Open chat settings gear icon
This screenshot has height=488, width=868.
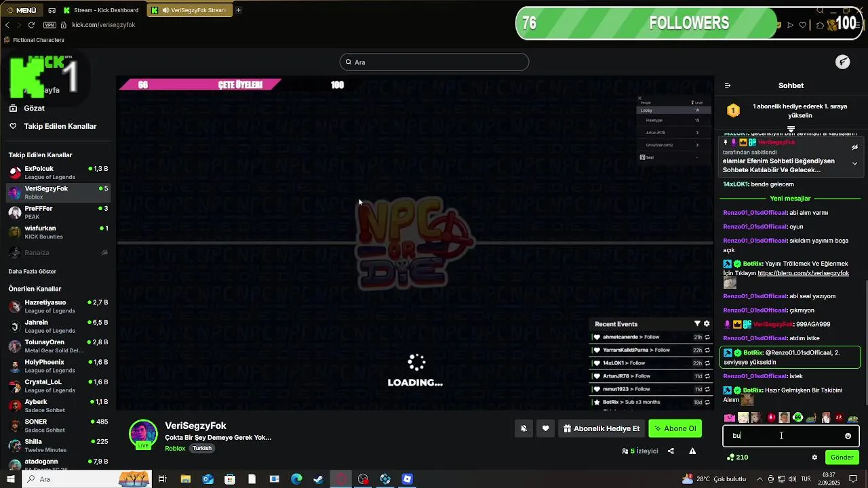pyautogui.click(x=814, y=457)
